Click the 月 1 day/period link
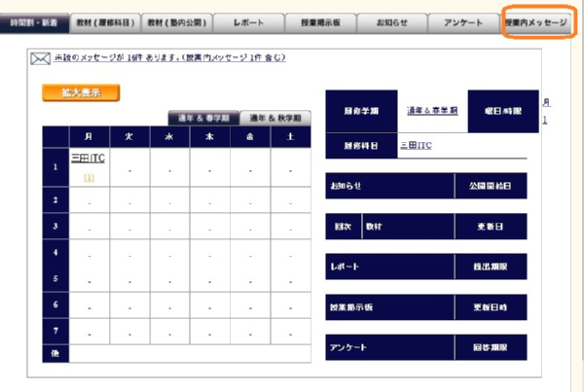 point(545,110)
